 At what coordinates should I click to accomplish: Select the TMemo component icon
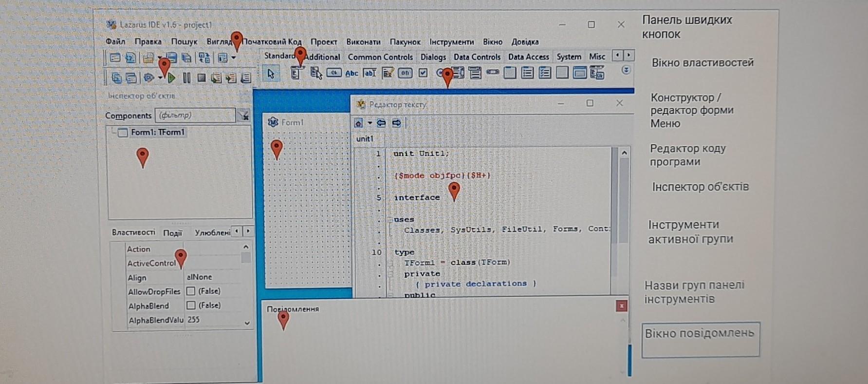coord(388,73)
